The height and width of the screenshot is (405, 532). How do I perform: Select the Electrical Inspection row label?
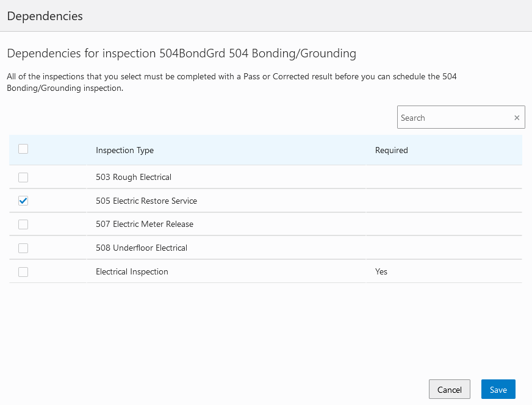pos(132,272)
